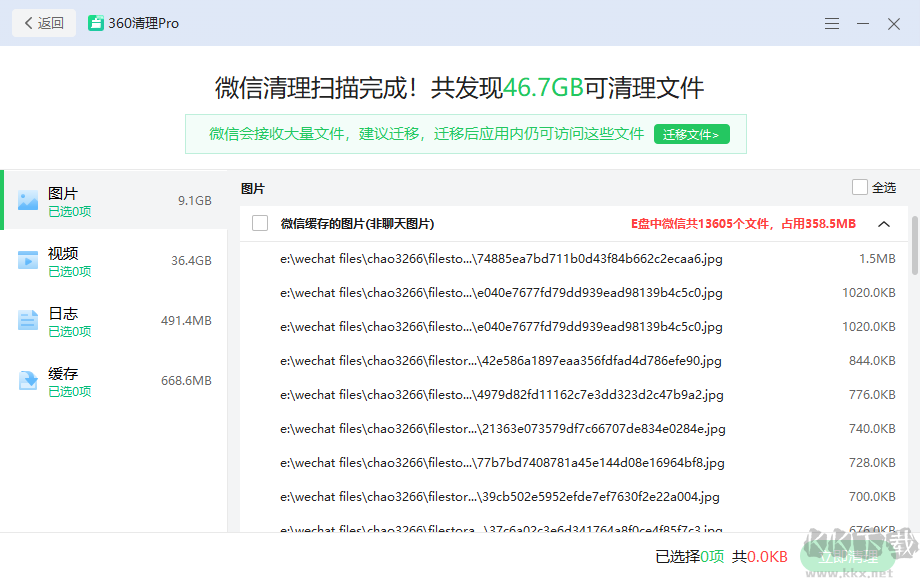The height and width of the screenshot is (580, 920).
Task: Click the 迁移文件 green button
Action: click(x=692, y=134)
